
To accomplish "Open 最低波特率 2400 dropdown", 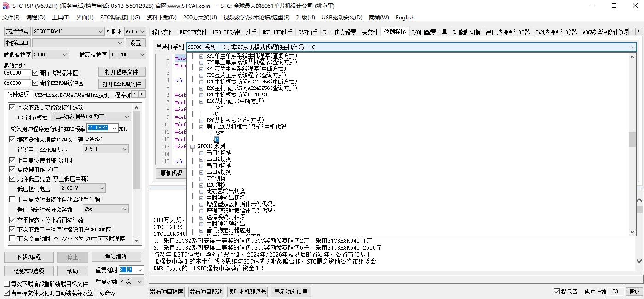I will pos(65,54).
